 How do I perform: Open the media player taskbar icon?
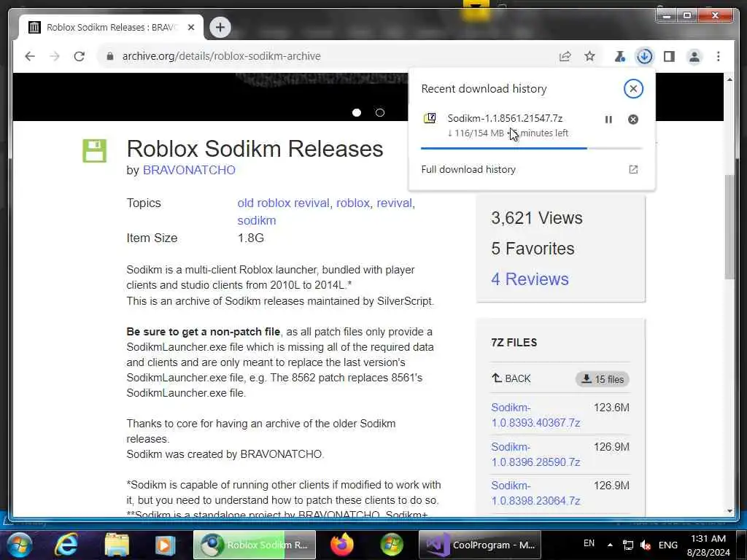(165, 545)
